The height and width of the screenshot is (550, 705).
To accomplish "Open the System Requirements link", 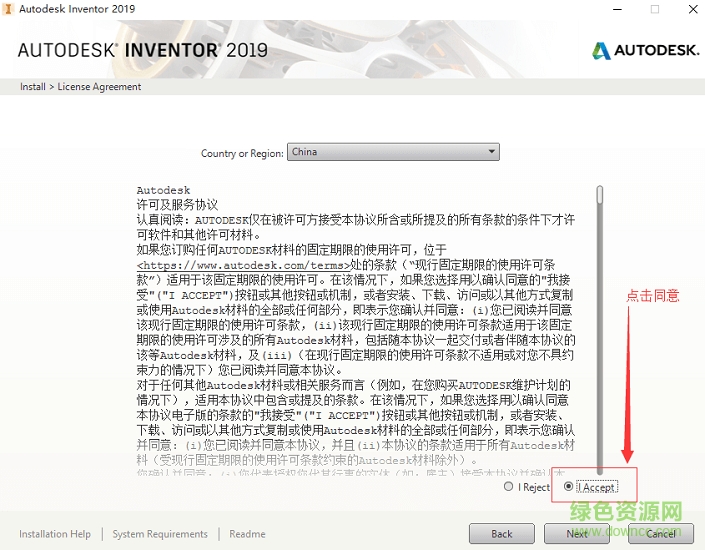I will point(160,534).
